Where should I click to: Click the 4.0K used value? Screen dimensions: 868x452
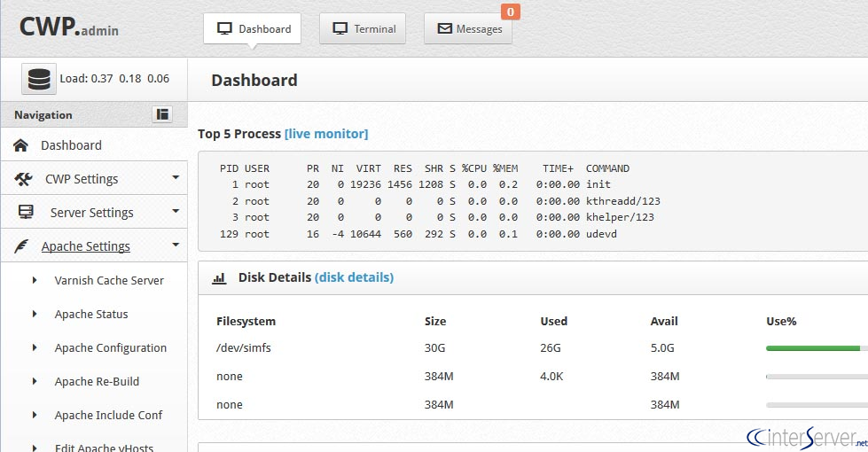pyautogui.click(x=551, y=376)
